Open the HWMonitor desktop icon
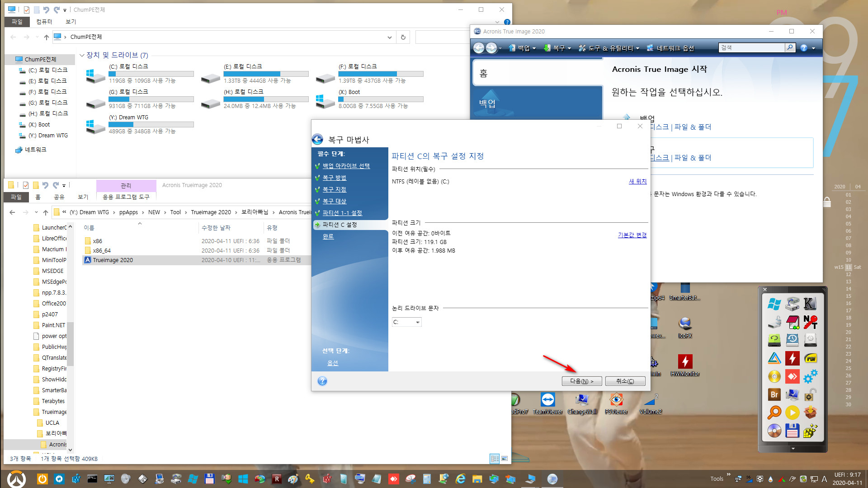The height and width of the screenshot is (488, 868). [x=685, y=365]
